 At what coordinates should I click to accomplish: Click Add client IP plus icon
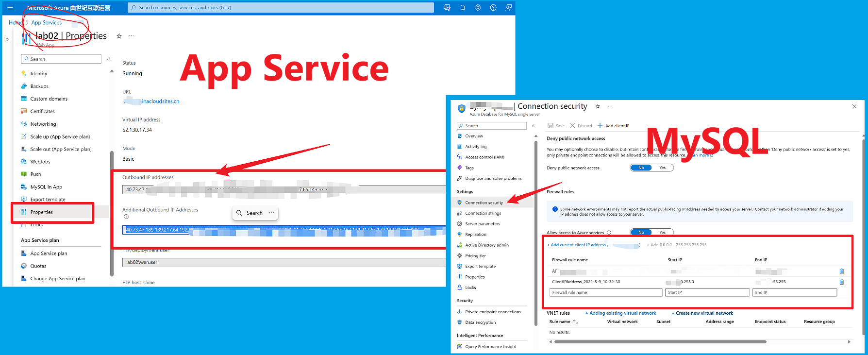[600, 126]
